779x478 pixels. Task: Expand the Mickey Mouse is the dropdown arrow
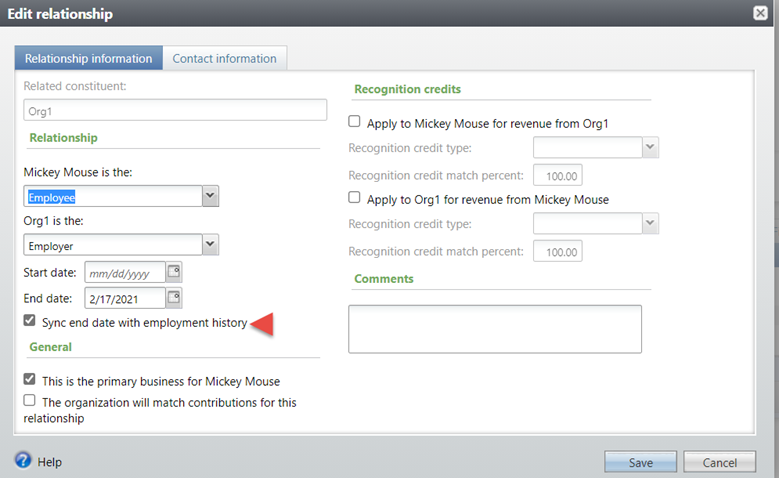pos(211,196)
